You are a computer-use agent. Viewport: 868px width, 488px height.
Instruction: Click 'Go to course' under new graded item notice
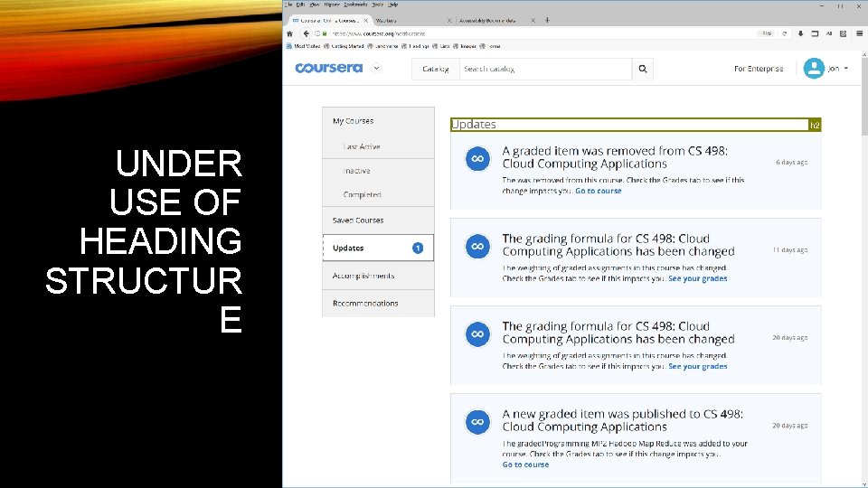(x=525, y=465)
